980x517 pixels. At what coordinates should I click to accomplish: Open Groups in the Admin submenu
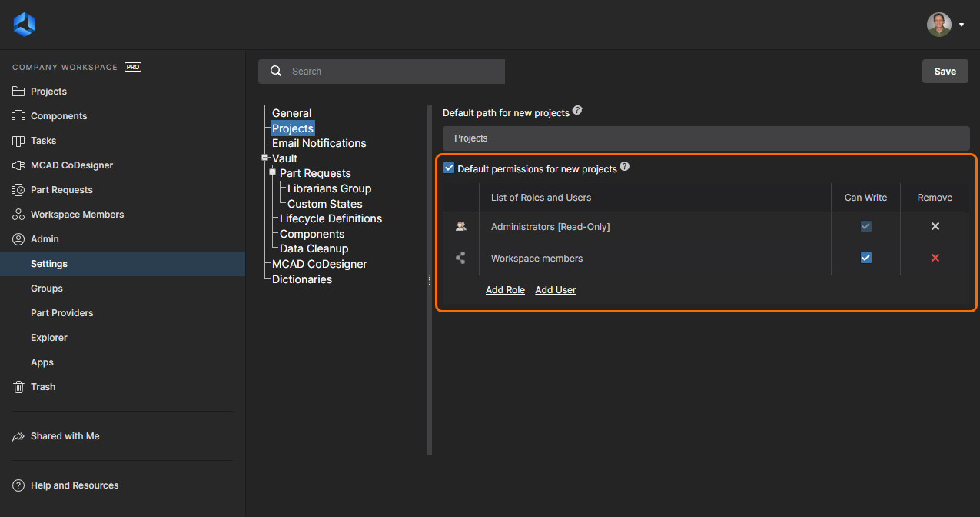pyautogui.click(x=47, y=289)
